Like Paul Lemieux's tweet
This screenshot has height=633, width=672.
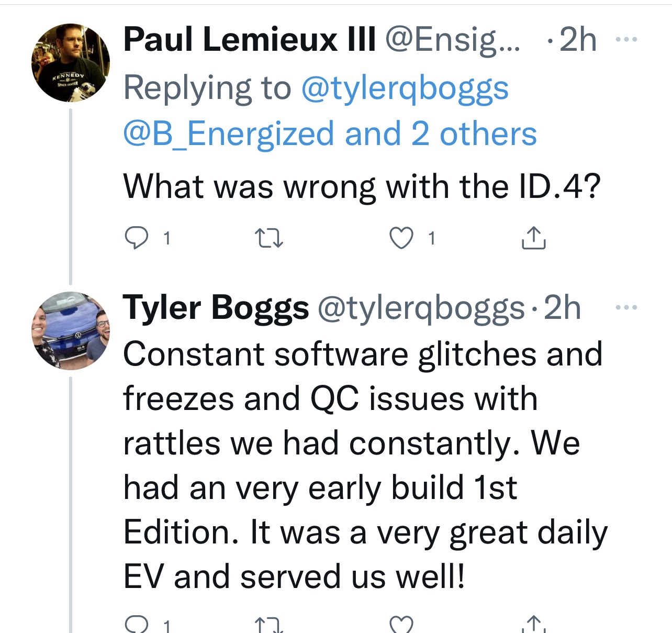401,239
